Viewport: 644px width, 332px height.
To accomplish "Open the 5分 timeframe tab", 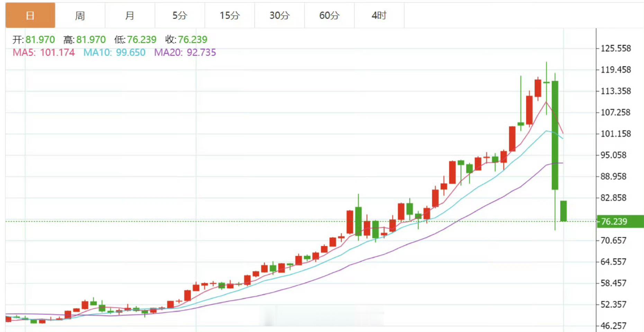I will coord(180,15).
